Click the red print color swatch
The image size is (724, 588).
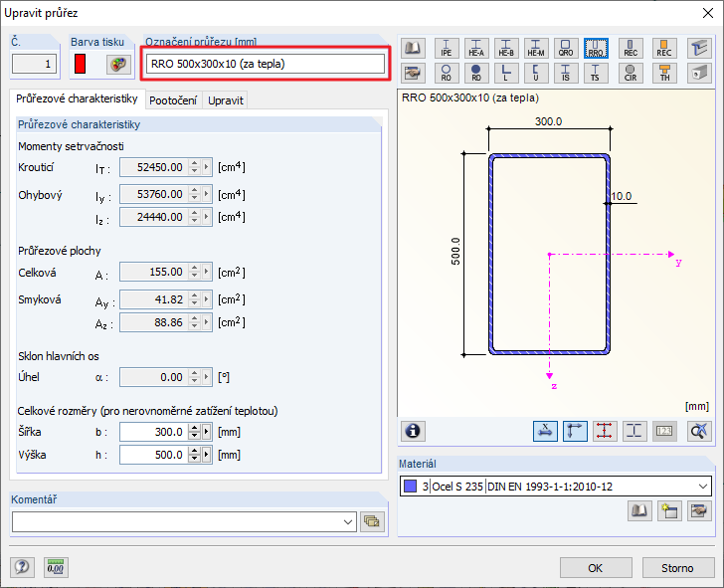[80, 64]
